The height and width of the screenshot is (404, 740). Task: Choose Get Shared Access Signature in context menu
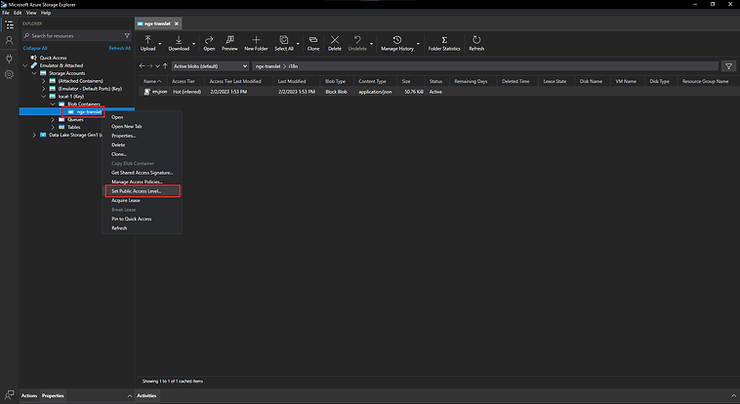pyautogui.click(x=142, y=173)
